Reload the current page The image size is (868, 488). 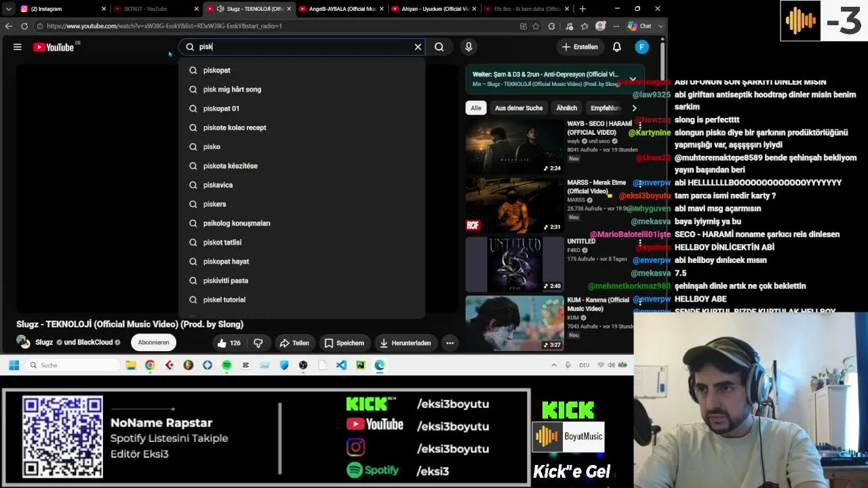[24, 26]
